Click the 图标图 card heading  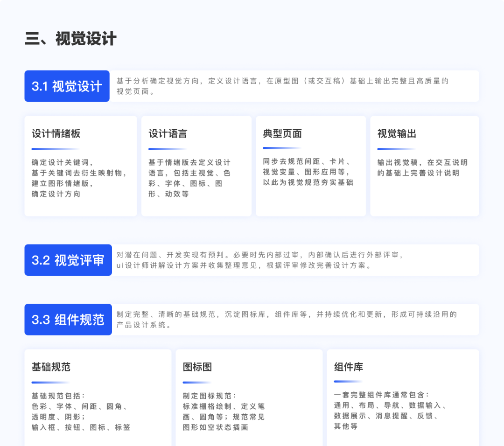[197, 367]
